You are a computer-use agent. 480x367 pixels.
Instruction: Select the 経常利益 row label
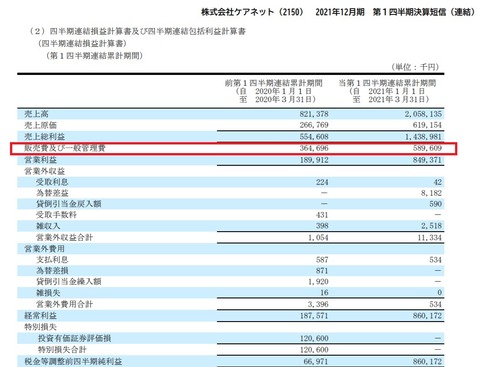coord(40,316)
